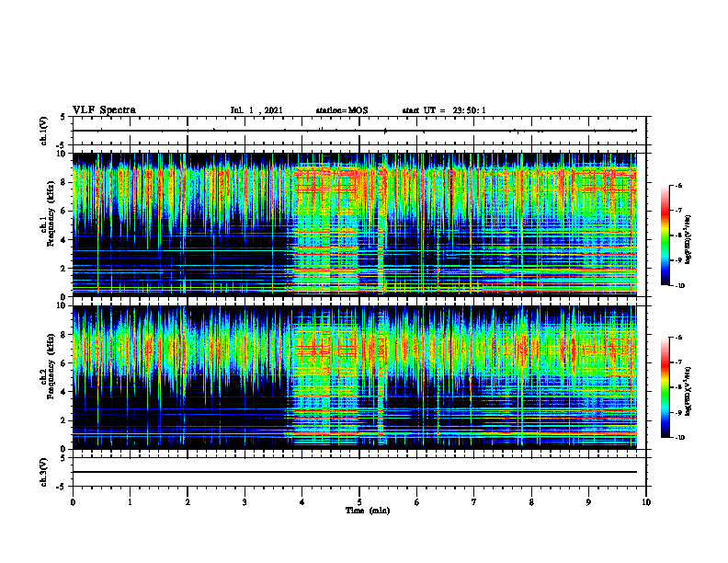Click the '-10' label on ch.1 color scale
Screen dimensions: 728x563
tap(679, 285)
